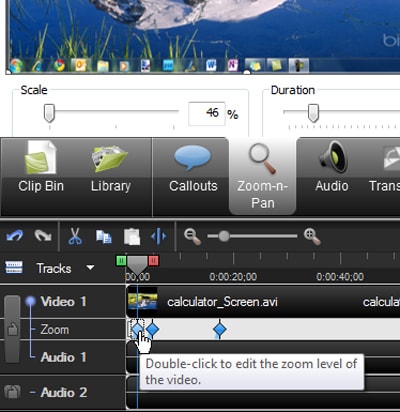Zoom out the timeline with the minus magnifier
This screenshot has width=400, height=412.
pos(193,237)
